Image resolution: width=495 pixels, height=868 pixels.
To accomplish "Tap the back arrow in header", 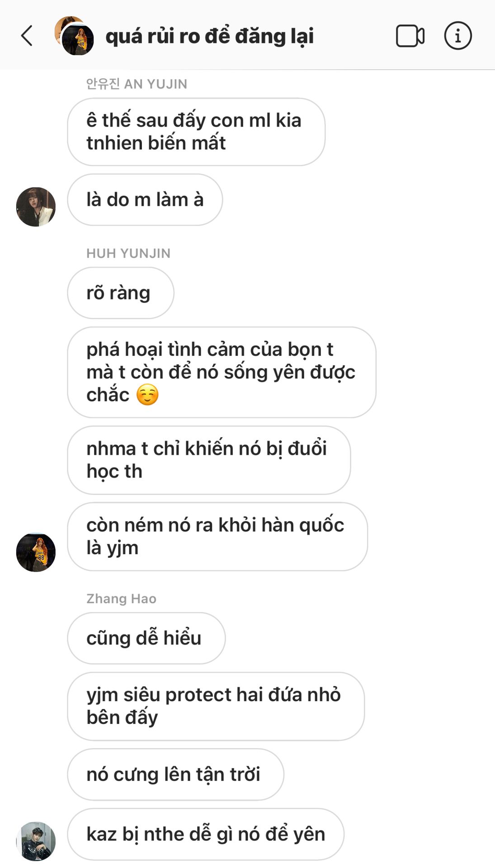I will coord(27,36).
